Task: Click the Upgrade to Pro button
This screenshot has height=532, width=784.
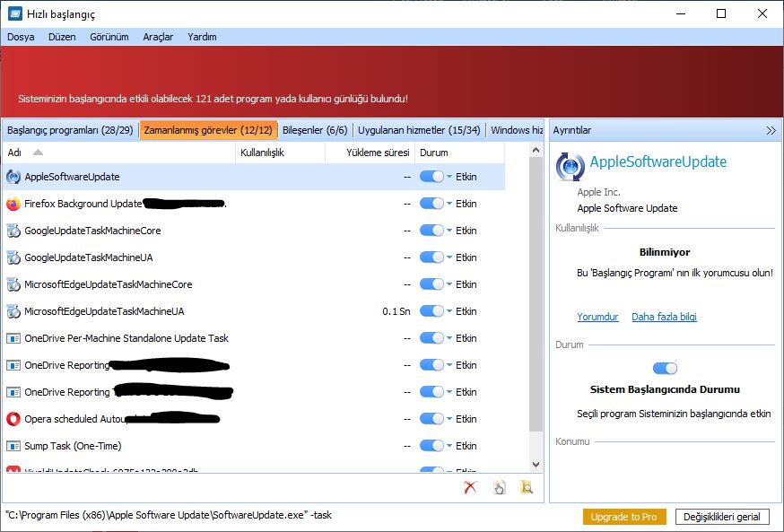Action: 624,517
